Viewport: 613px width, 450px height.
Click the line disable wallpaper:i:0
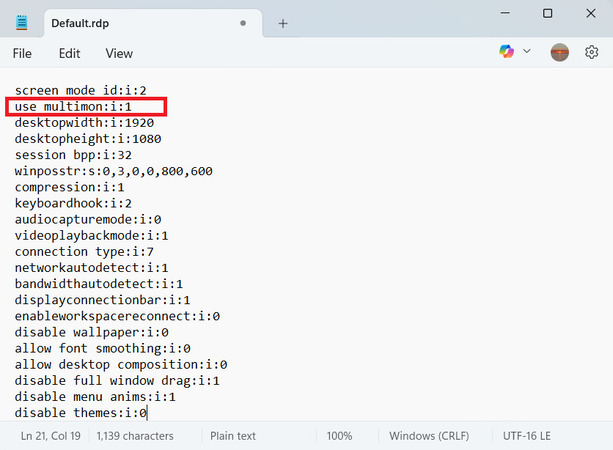click(91, 332)
